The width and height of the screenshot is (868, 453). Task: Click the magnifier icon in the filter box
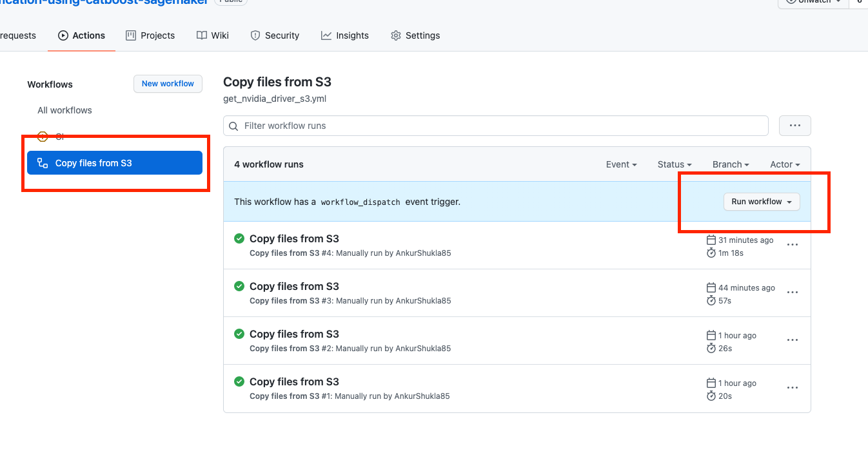pos(233,126)
